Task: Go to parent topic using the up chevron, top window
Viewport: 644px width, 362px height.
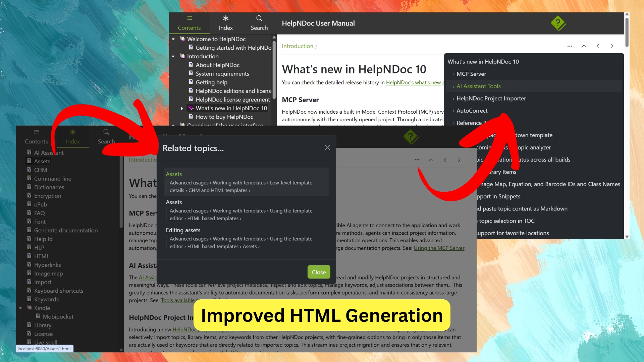Action: coord(584,46)
